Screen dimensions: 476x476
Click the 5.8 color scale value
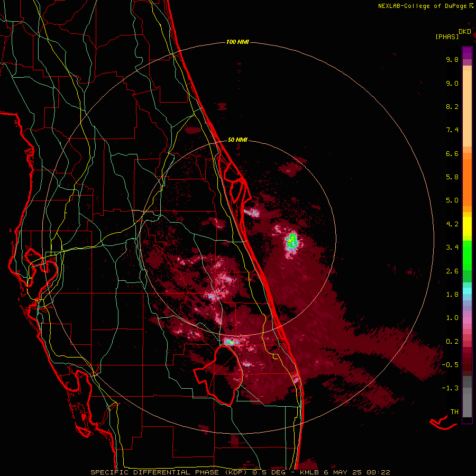pyautogui.click(x=452, y=177)
